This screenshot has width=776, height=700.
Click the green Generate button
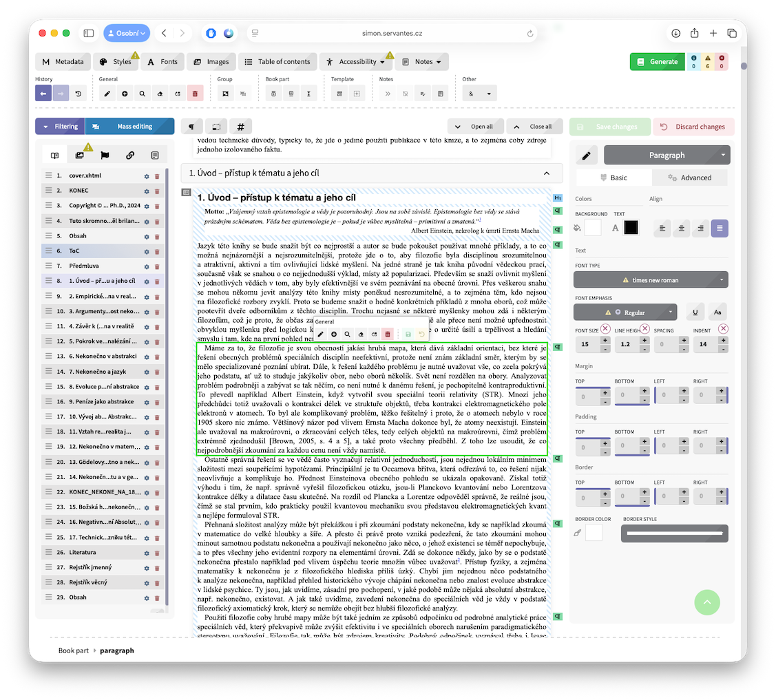[657, 62]
